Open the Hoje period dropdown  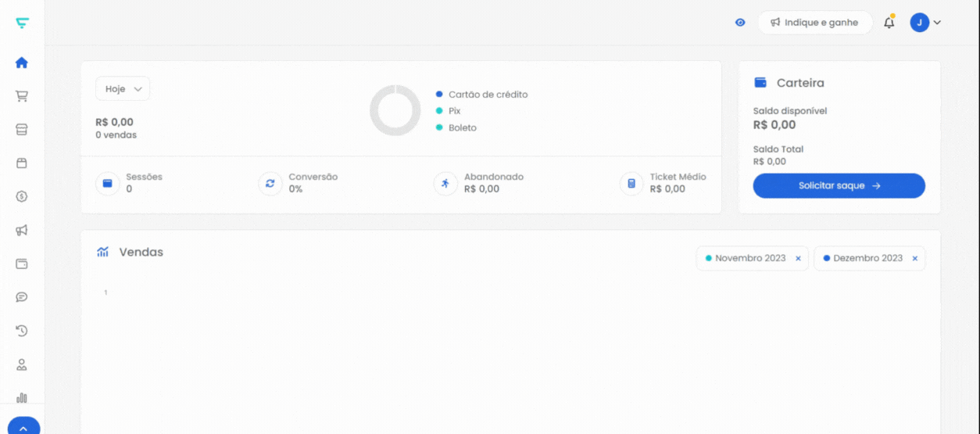[x=123, y=89]
